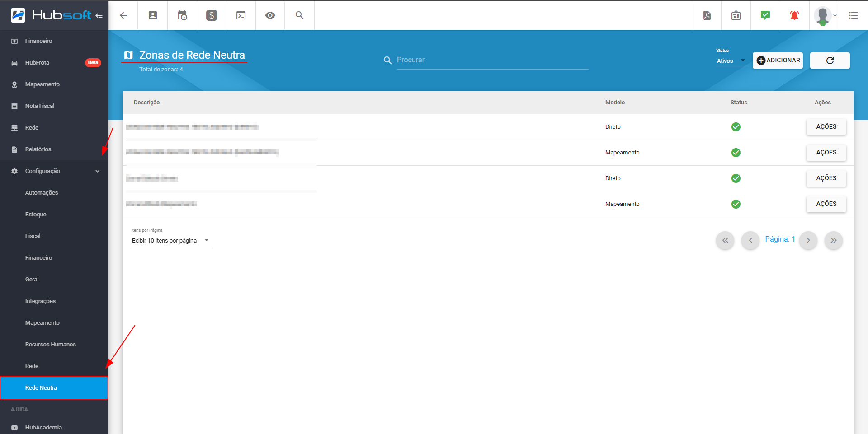Open Financeiro in the sidebar

(x=54, y=41)
